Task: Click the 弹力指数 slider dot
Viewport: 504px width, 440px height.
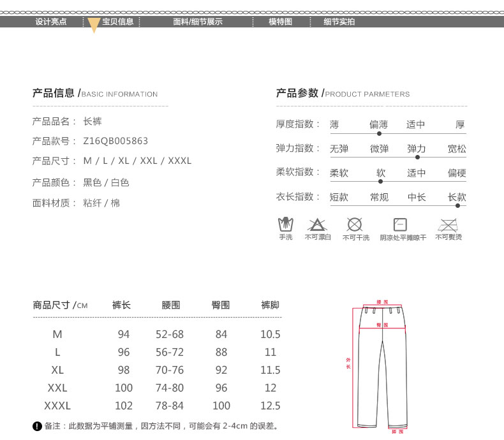Action: [x=417, y=158]
